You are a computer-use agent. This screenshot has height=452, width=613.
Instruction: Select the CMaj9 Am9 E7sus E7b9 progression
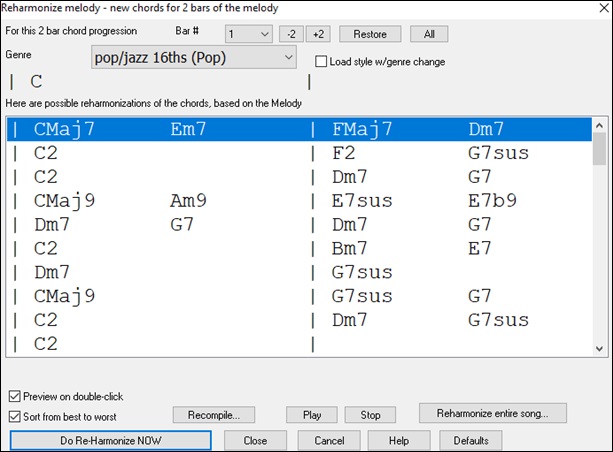coord(299,201)
